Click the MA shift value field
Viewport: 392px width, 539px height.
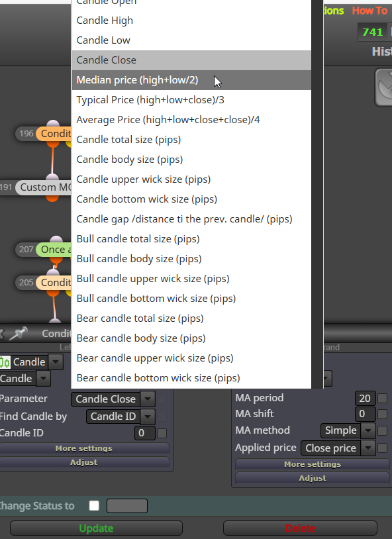[x=365, y=414]
